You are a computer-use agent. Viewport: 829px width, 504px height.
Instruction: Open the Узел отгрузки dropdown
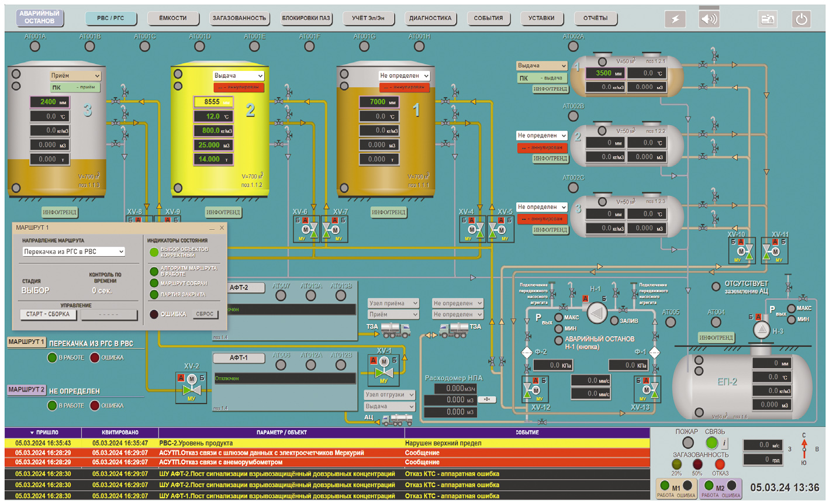coord(389,395)
